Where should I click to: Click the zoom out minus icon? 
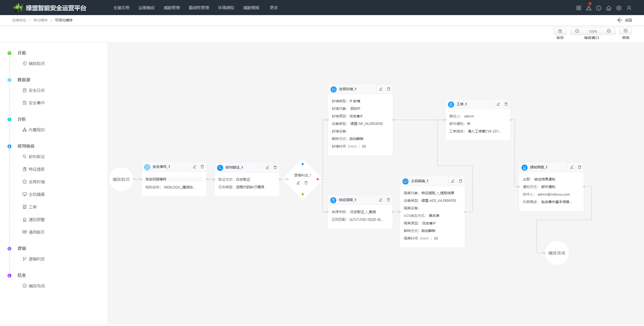(x=577, y=31)
